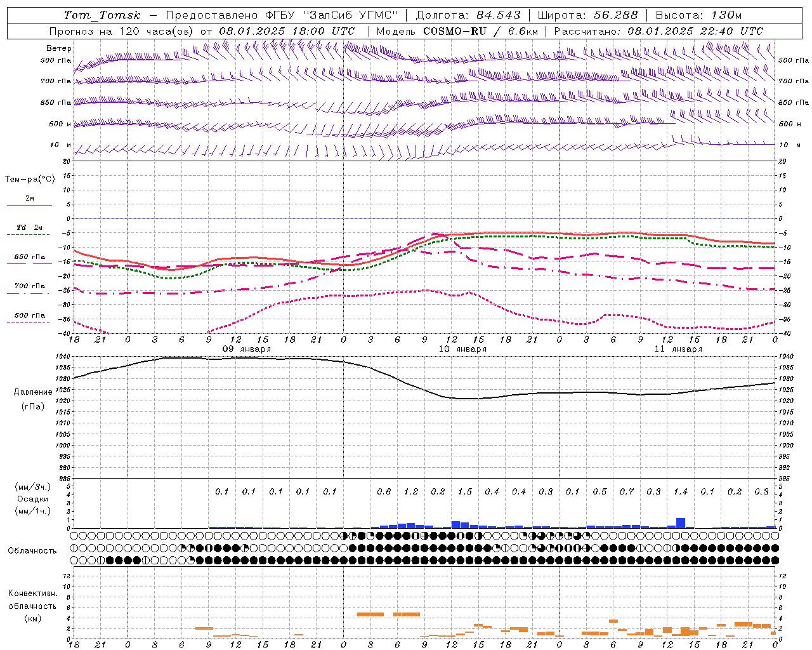812x650 pixels.
Task: Click the Осадки precipitation label
Action: (32, 500)
